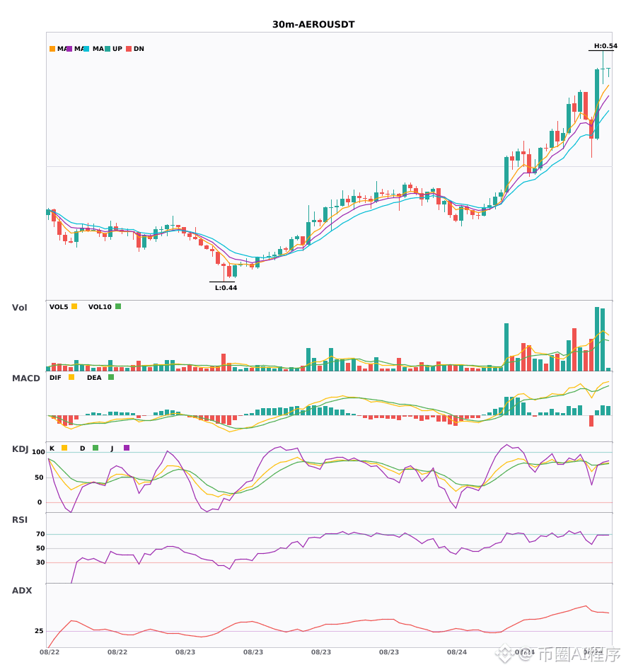Click the DN legend text

(139, 49)
